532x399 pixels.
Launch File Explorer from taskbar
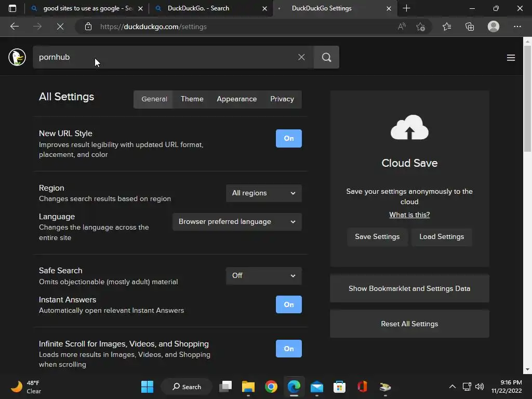point(248,387)
